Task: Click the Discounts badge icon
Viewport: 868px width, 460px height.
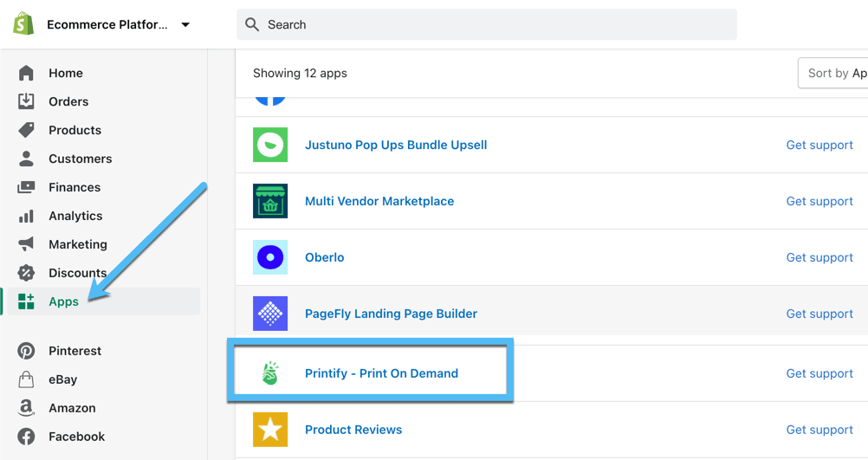Action: (26, 273)
